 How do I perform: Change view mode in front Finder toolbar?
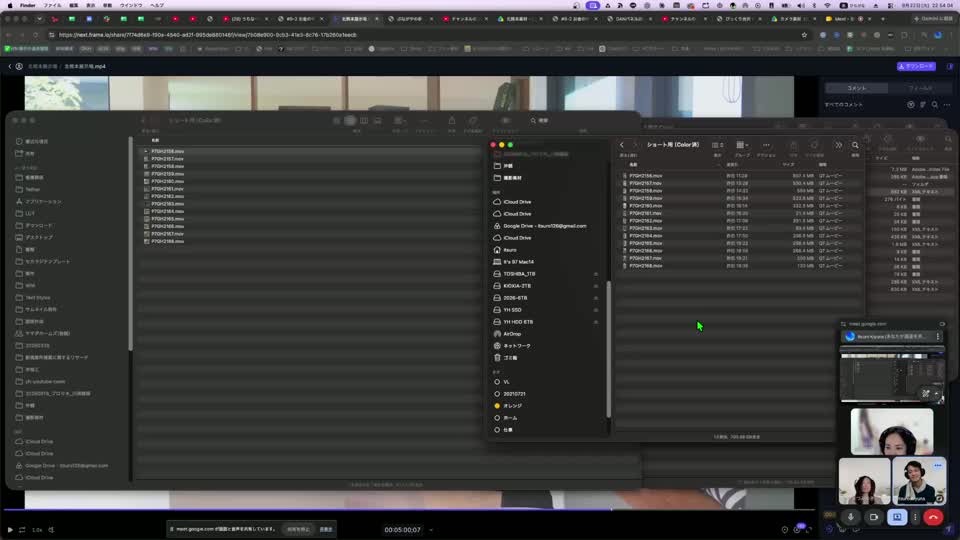coord(718,145)
